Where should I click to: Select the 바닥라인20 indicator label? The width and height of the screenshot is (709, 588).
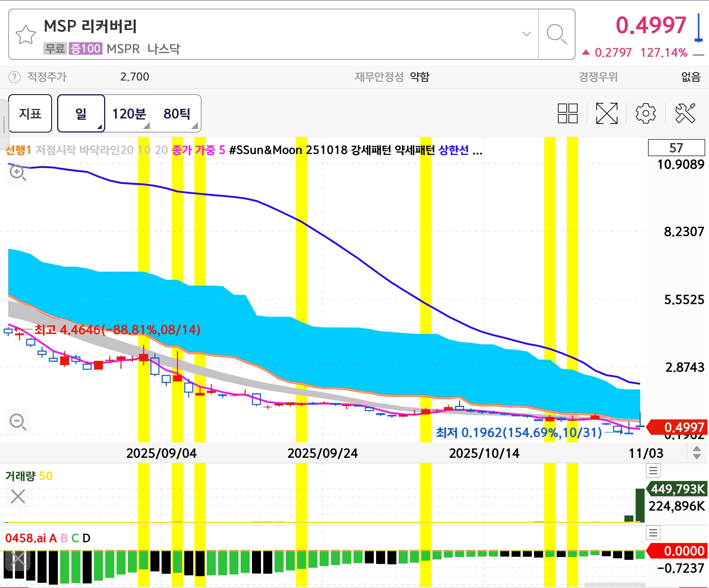[x=106, y=150]
